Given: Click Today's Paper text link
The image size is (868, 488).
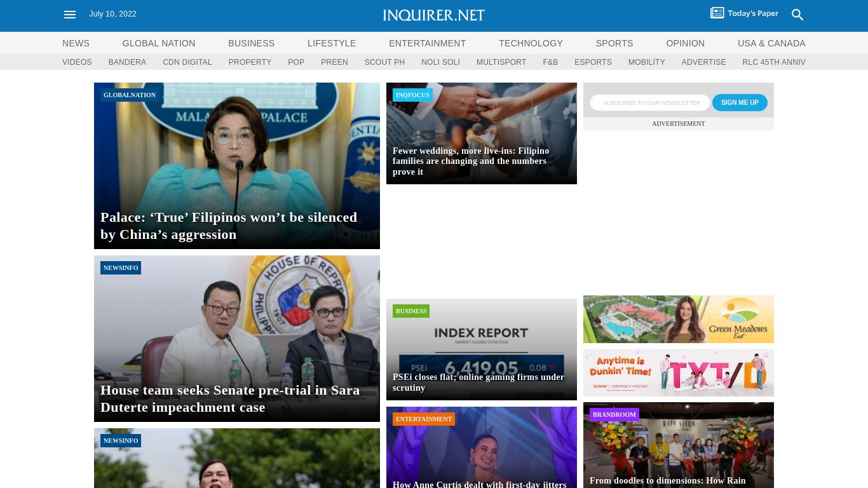Looking at the screenshot, I should click(x=753, y=13).
